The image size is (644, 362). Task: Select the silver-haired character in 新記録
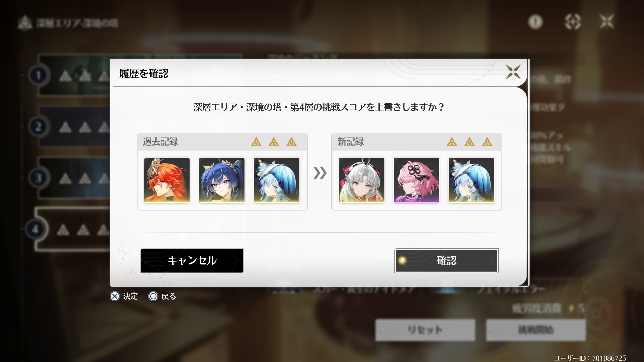pyautogui.click(x=362, y=180)
